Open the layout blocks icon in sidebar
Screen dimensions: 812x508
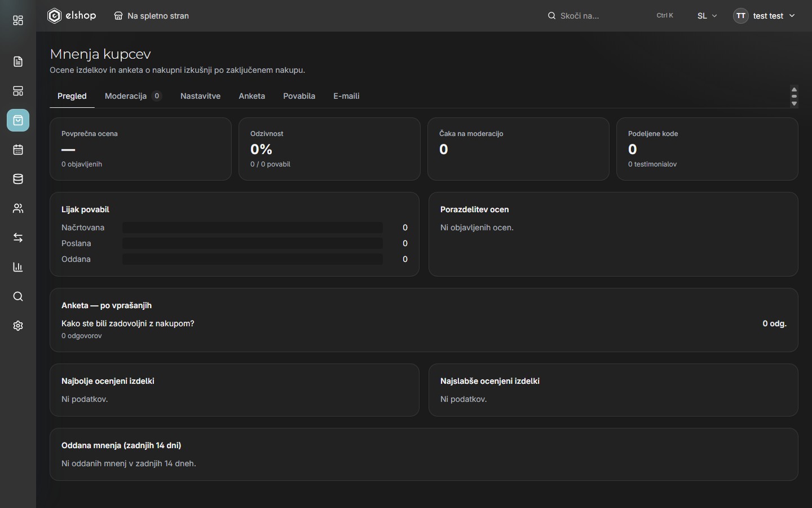pyautogui.click(x=18, y=91)
